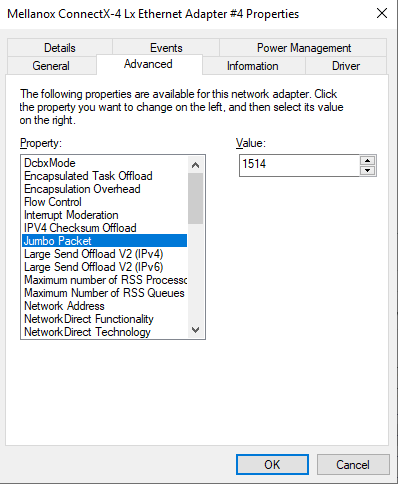This screenshot has width=398, height=484.
Task: Increase the Jumbo Packet value with up spinner
Action: point(368,160)
